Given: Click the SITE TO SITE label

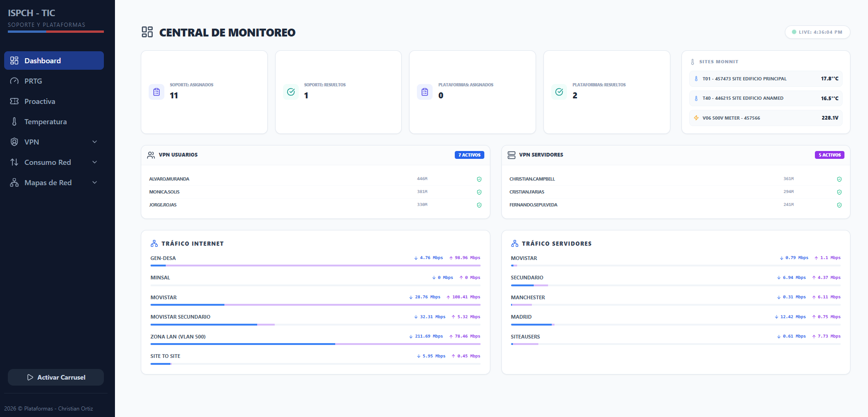Looking at the screenshot, I should click(165, 356).
